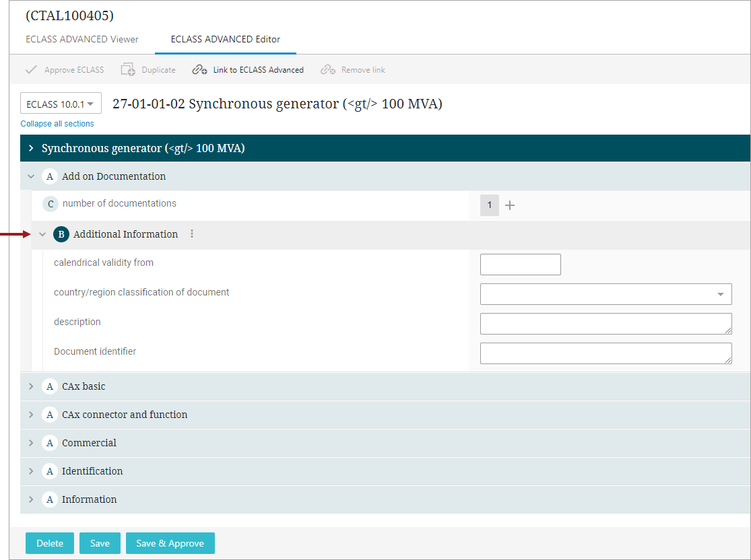Expand the Information section
Image resolution: width=751 pixels, height=560 pixels.
(31, 499)
